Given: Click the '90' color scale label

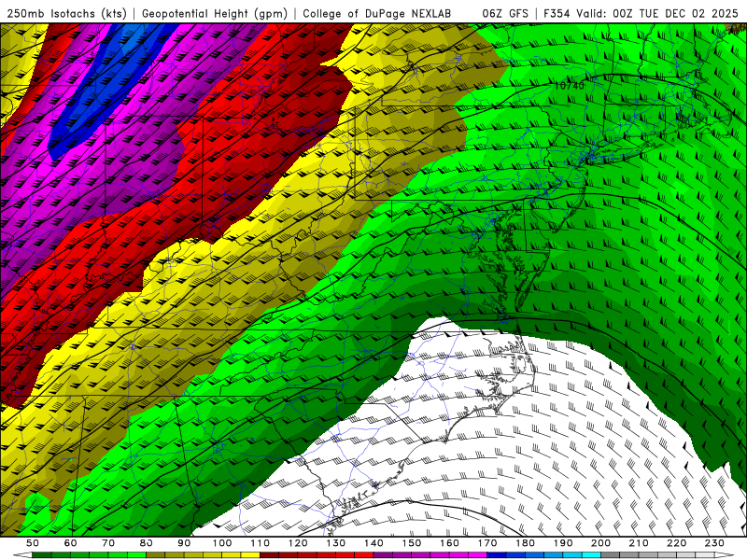Looking at the screenshot, I should point(184,543).
